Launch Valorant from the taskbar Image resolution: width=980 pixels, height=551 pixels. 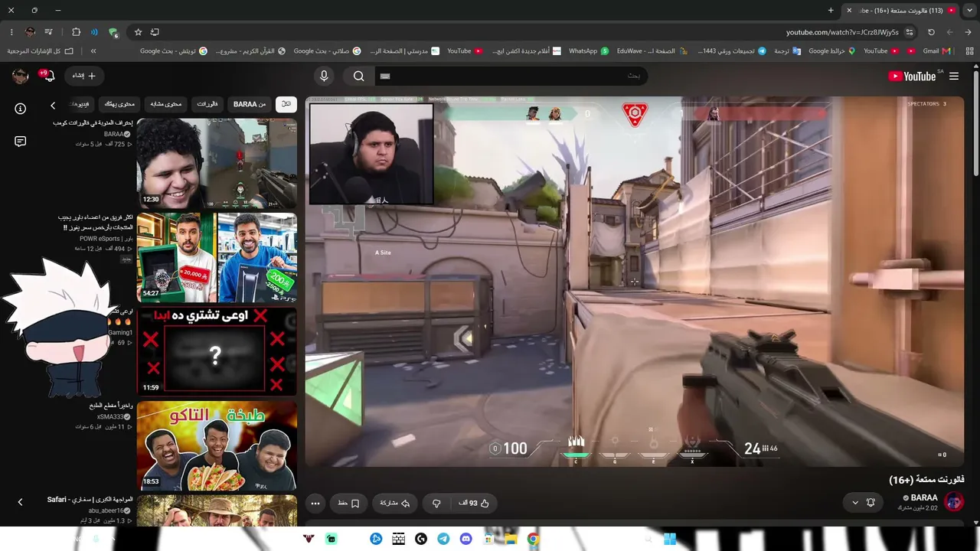309,539
